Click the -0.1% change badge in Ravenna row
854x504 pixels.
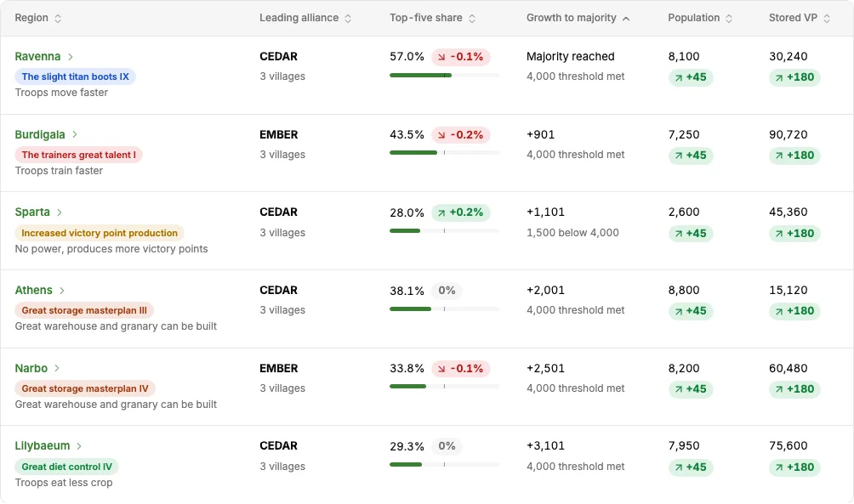click(x=461, y=57)
